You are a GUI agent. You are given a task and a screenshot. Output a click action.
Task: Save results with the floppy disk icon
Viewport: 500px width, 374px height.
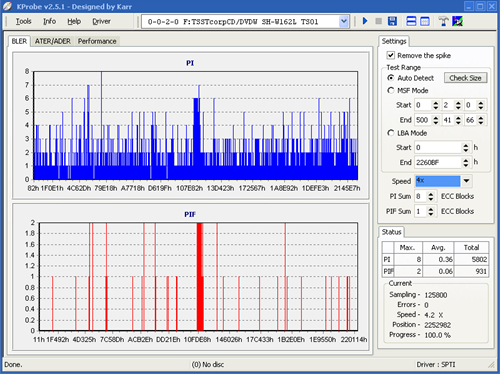(x=392, y=21)
